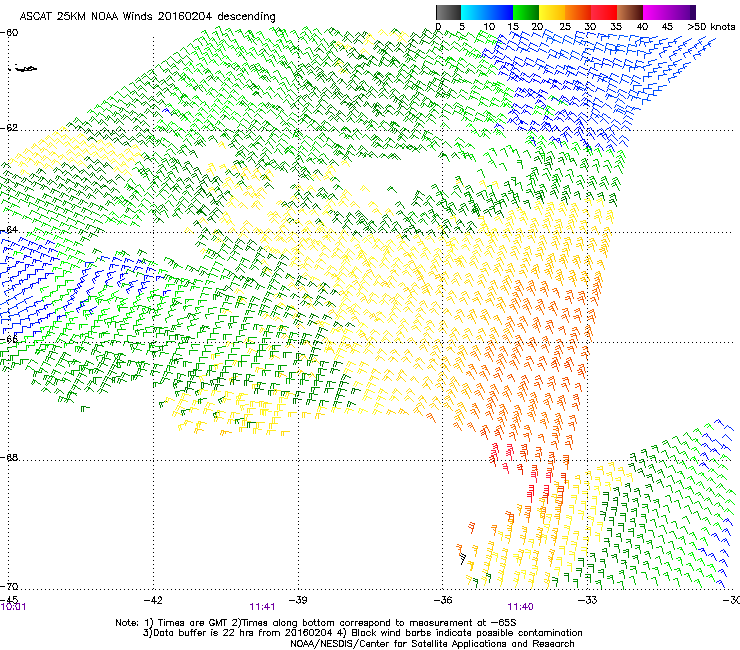Click the '-42' longitude label
This screenshot has height=650, width=740.
coord(152,600)
